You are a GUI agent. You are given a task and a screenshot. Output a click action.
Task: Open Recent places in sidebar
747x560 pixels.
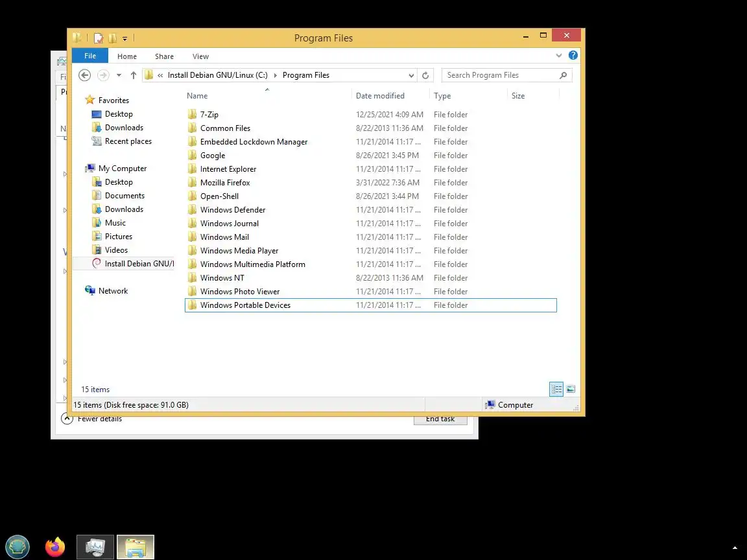[128, 141]
